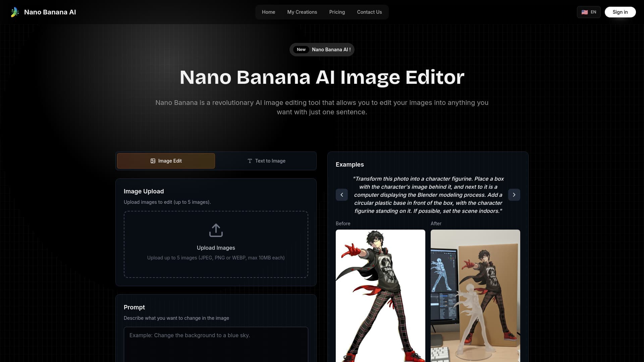Image resolution: width=644 pixels, height=362 pixels.
Task: Show previous example with left chevron
Action: (342, 194)
